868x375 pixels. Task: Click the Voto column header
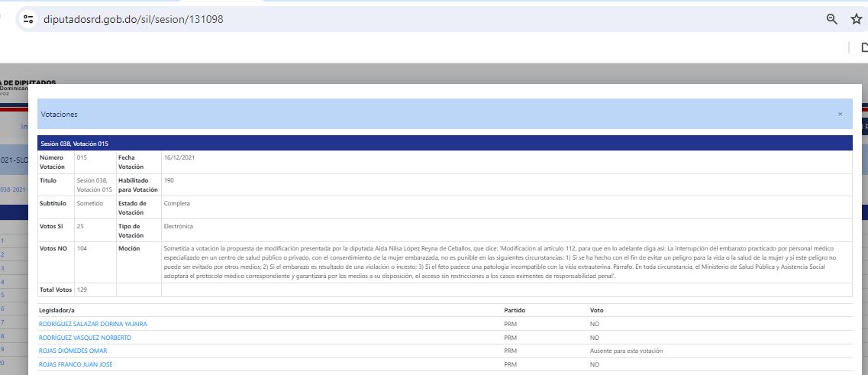(597, 311)
